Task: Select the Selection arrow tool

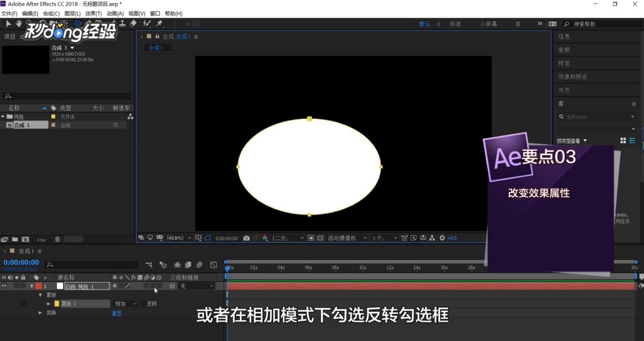Action: [x=8, y=24]
